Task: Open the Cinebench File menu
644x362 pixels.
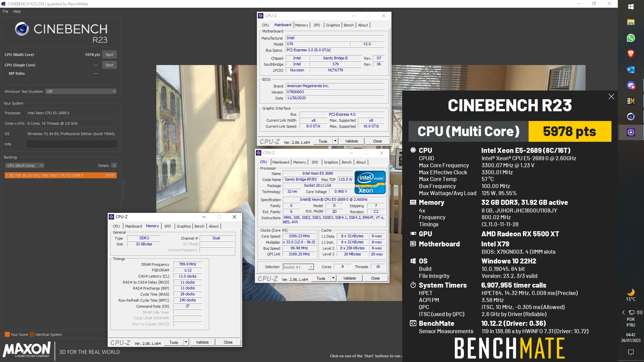Action: pos(5,11)
